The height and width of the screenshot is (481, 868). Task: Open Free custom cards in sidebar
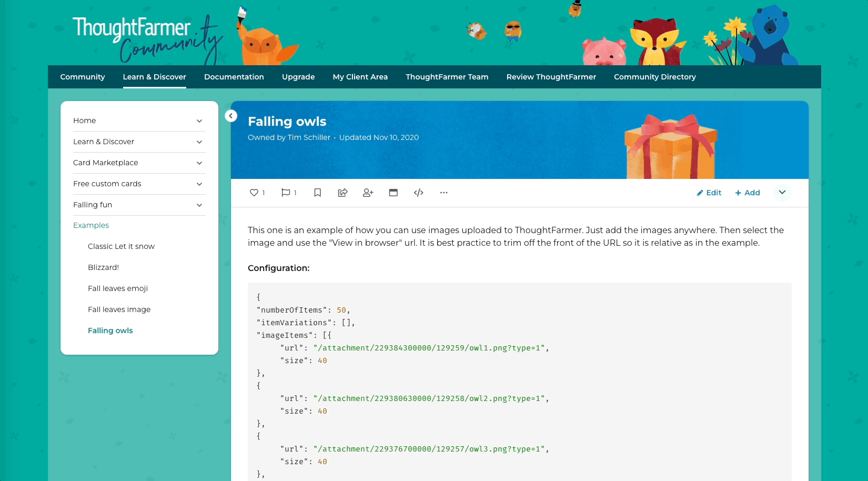pyautogui.click(x=107, y=184)
